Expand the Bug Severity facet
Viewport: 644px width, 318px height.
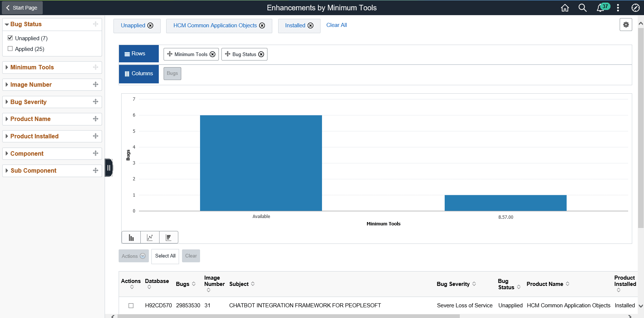7,102
